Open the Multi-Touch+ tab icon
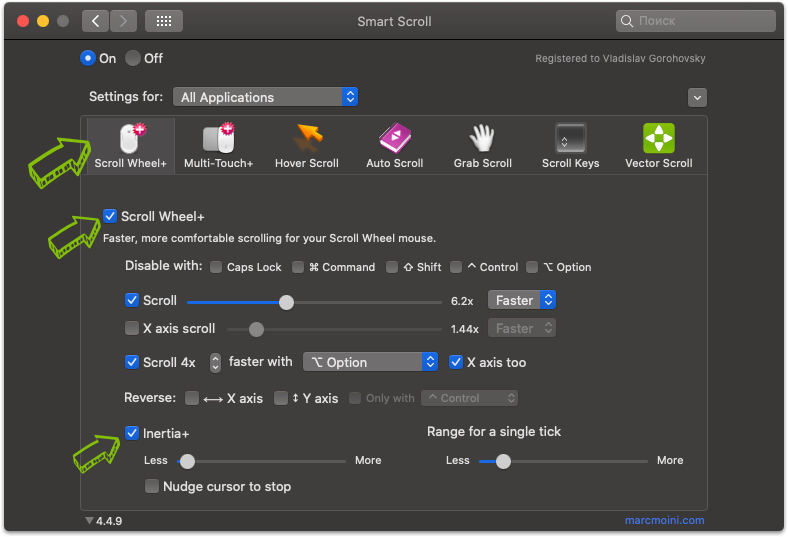The height and width of the screenshot is (537, 788). [x=219, y=138]
